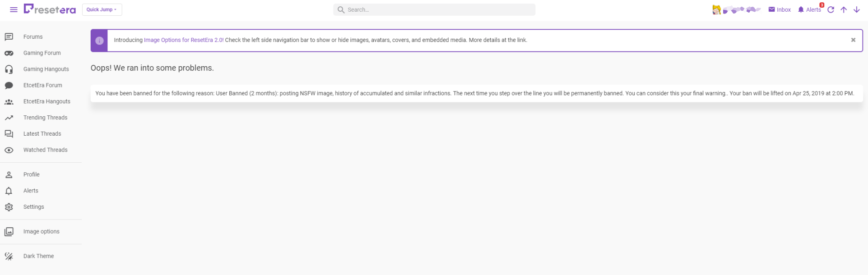
Task: Click the refresh icon in header
Action: click(x=831, y=9)
